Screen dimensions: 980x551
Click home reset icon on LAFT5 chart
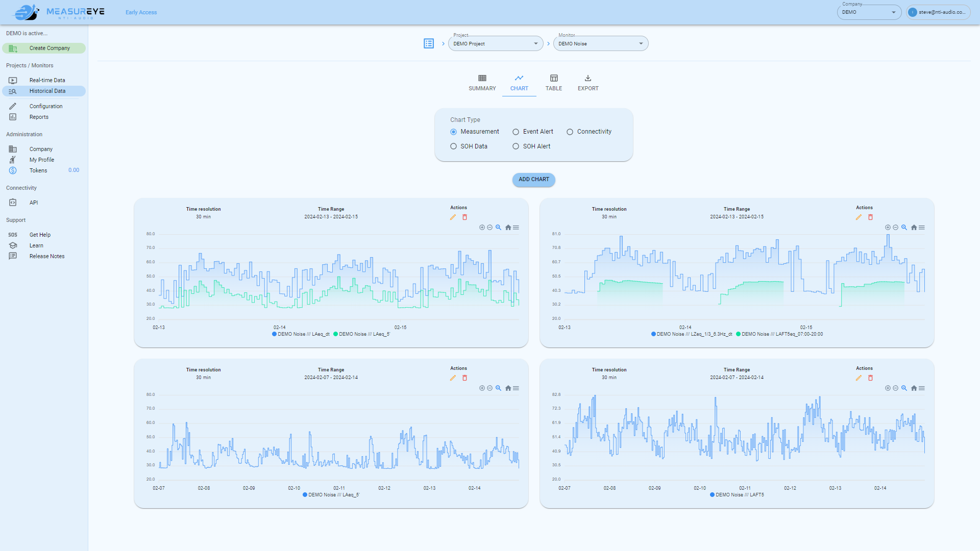coord(914,388)
